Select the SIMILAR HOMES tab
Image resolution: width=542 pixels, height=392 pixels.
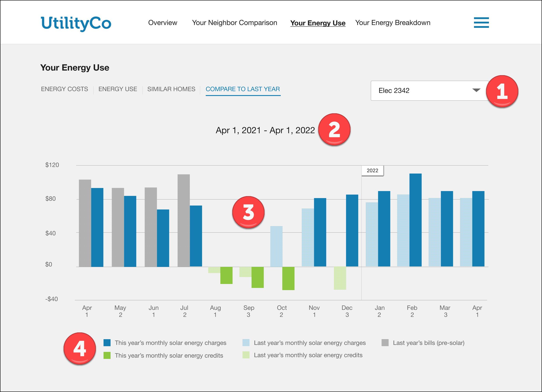(171, 89)
